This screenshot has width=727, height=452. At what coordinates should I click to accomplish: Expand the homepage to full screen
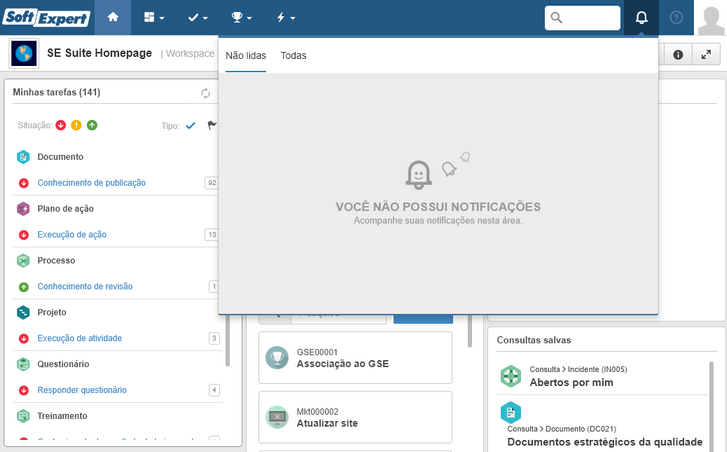coord(706,55)
